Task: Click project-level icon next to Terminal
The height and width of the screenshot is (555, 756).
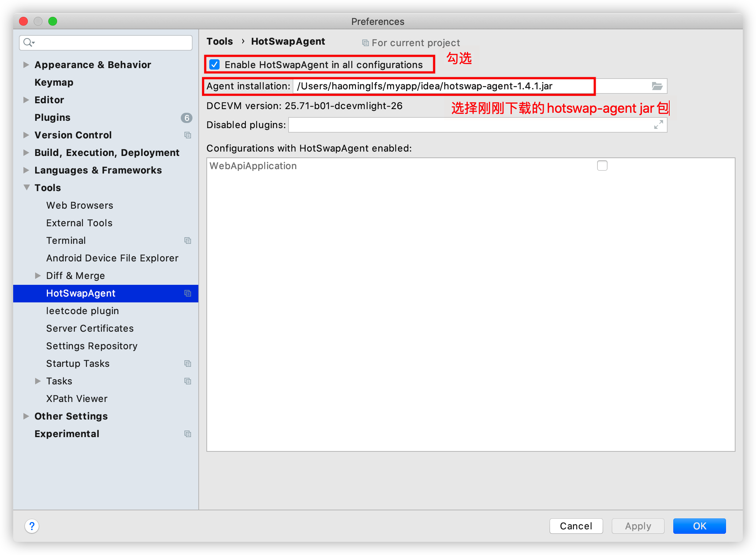Action: click(188, 241)
